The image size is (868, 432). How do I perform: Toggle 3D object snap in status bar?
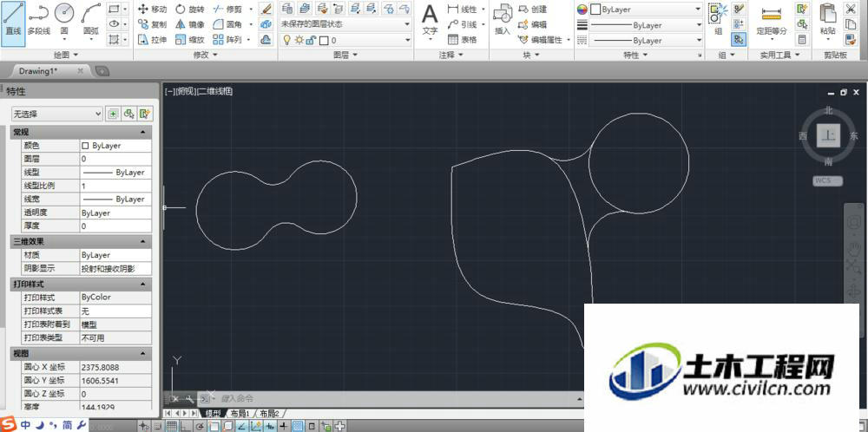pos(227,426)
